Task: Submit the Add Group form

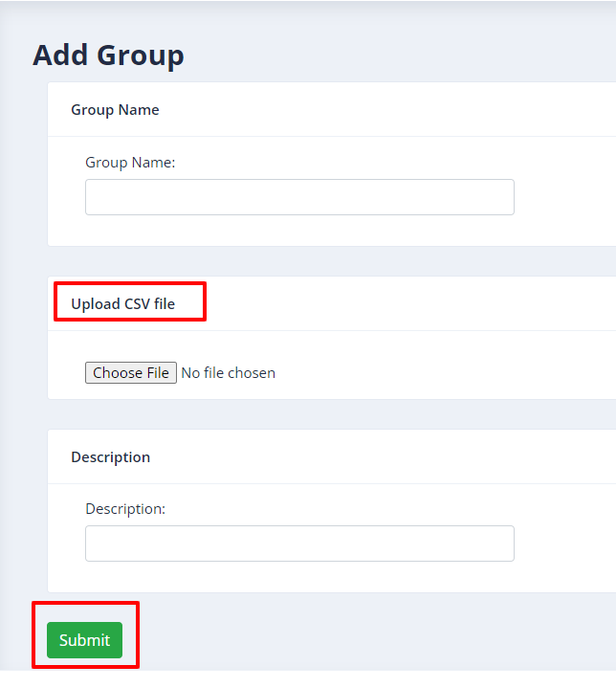Action: [x=85, y=640]
